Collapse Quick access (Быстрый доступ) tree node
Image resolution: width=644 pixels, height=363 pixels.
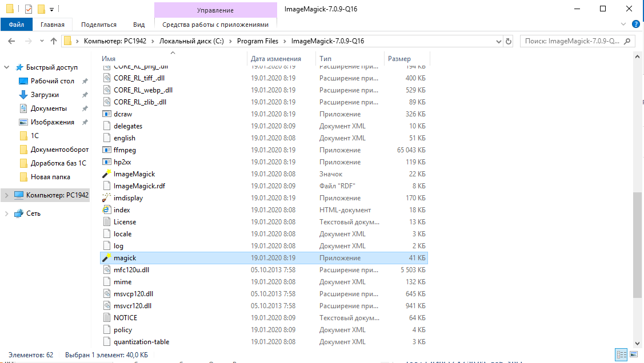(7, 67)
